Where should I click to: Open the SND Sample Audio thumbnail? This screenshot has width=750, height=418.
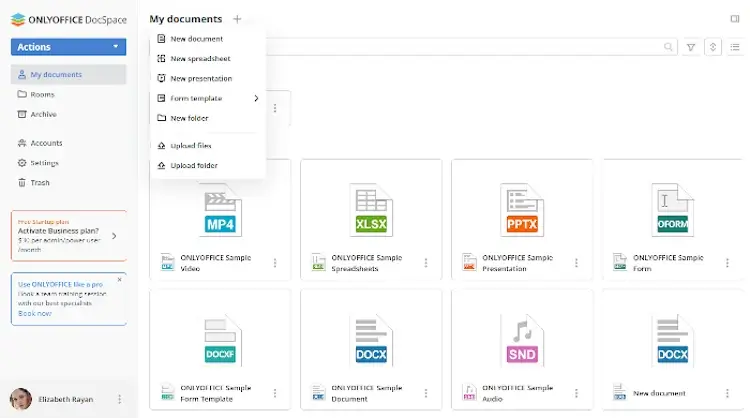[x=522, y=341]
